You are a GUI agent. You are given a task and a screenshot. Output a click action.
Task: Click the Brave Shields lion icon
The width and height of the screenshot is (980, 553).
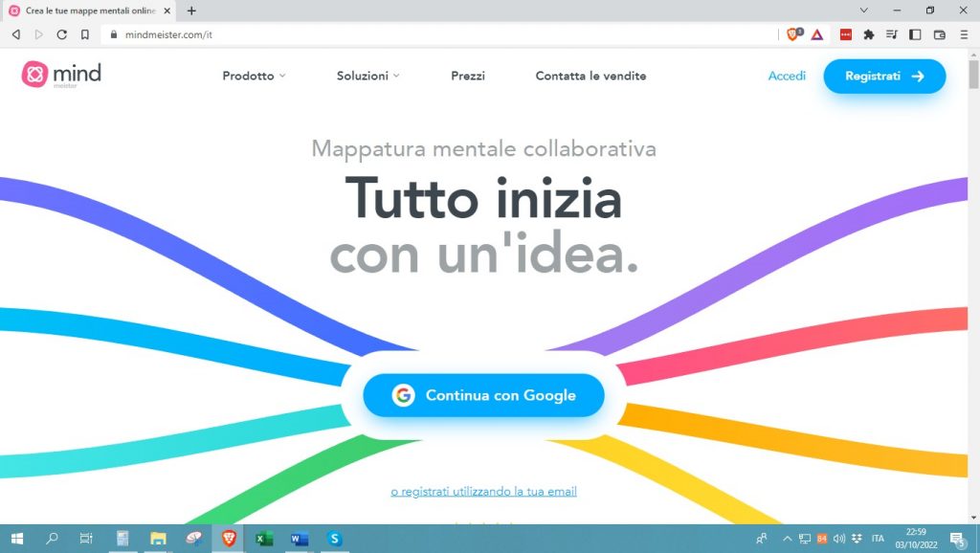click(793, 34)
